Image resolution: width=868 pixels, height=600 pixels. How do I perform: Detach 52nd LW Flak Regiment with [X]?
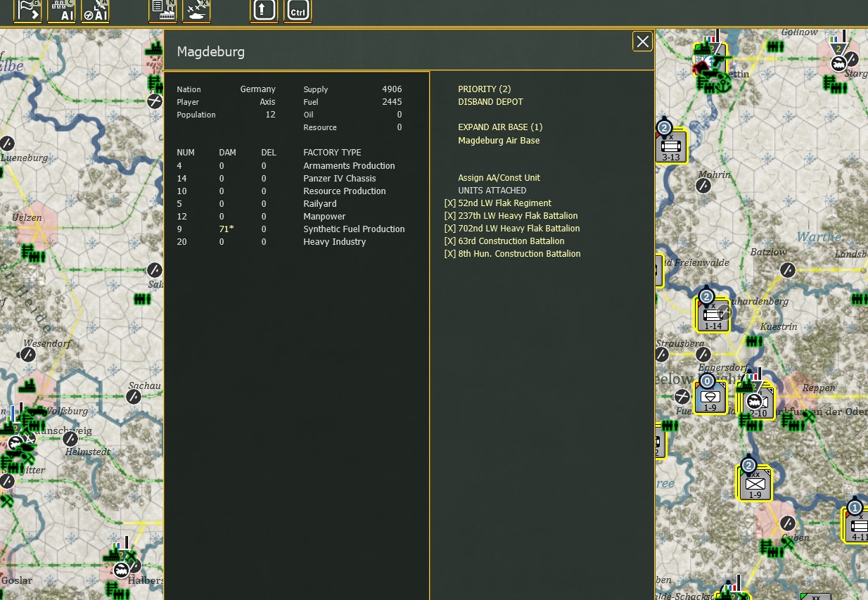(x=450, y=203)
